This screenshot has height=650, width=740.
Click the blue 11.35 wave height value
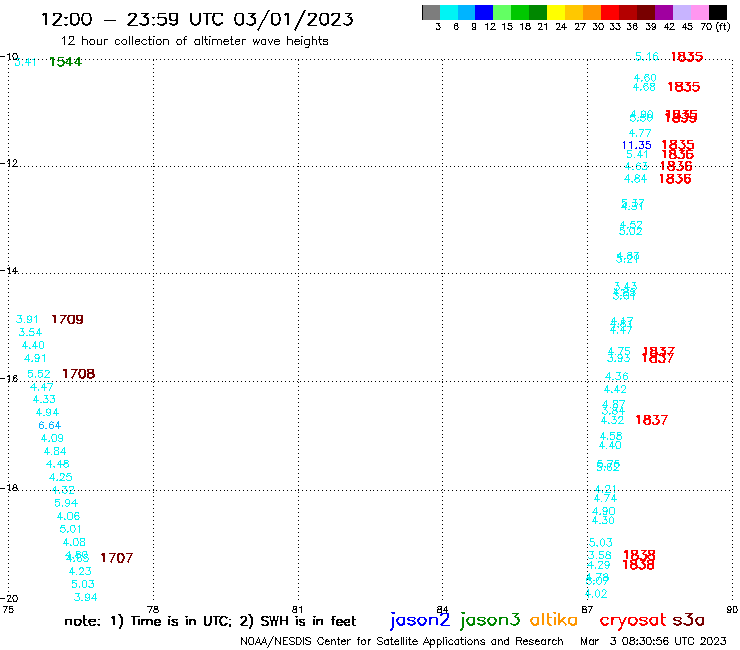pos(636,145)
